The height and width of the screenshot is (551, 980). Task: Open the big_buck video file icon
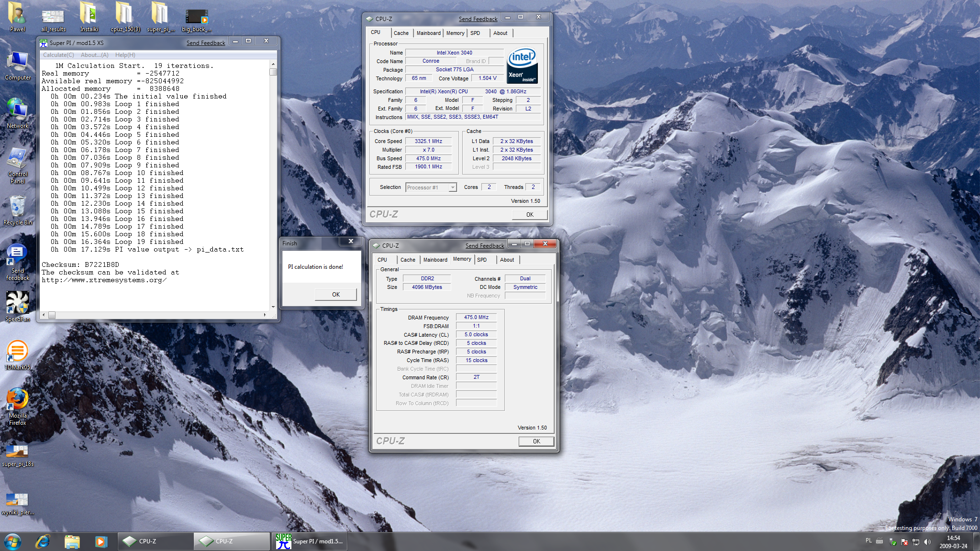tap(196, 16)
